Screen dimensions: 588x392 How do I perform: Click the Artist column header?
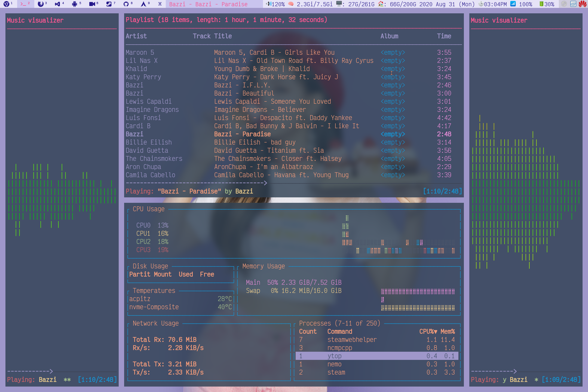point(136,36)
